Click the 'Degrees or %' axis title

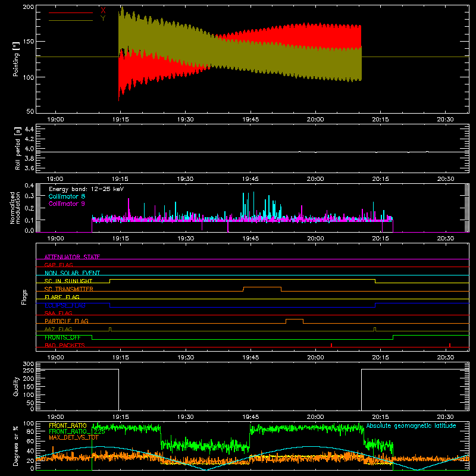coord(16,446)
